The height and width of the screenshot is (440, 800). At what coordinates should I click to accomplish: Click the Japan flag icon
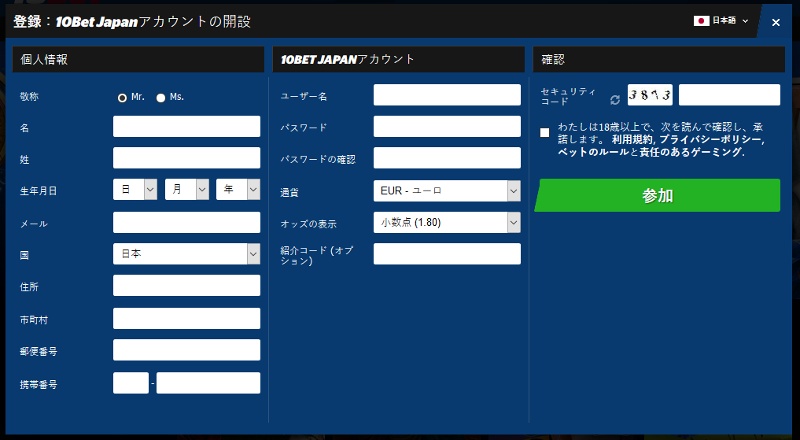coord(701,21)
